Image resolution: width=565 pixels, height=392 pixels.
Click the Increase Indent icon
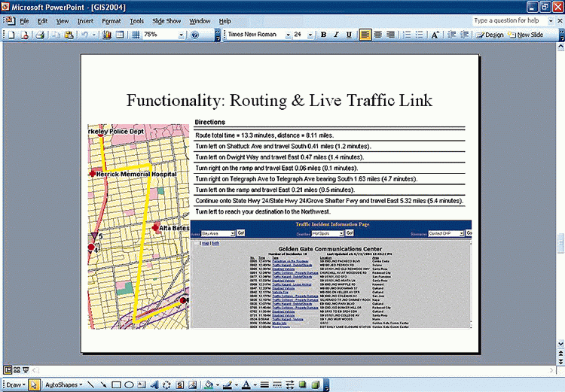[x=464, y=35]
